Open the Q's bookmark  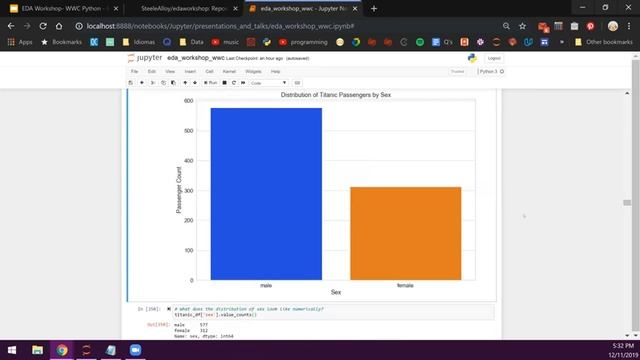click(442, 42)
